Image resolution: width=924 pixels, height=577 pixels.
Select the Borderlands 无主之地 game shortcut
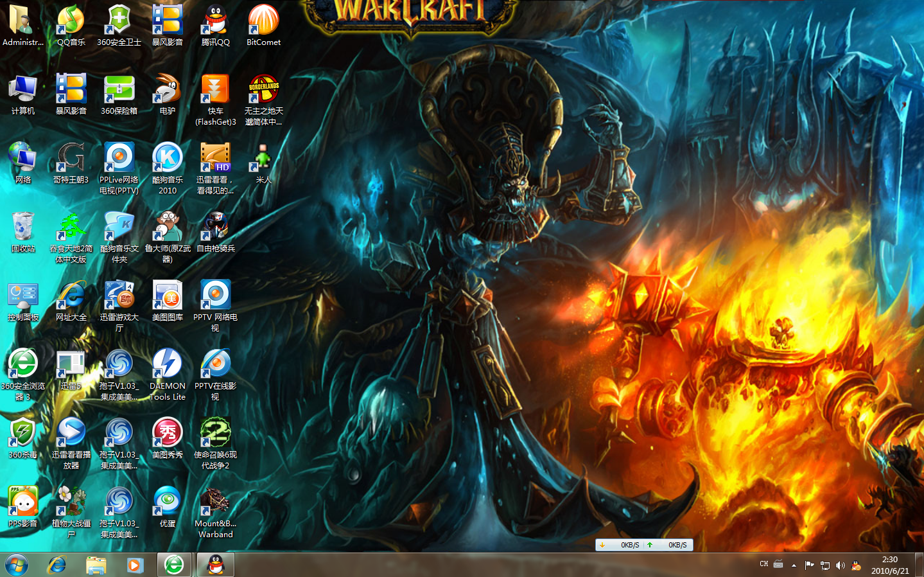pyautogui.click(x=263, y=100)
